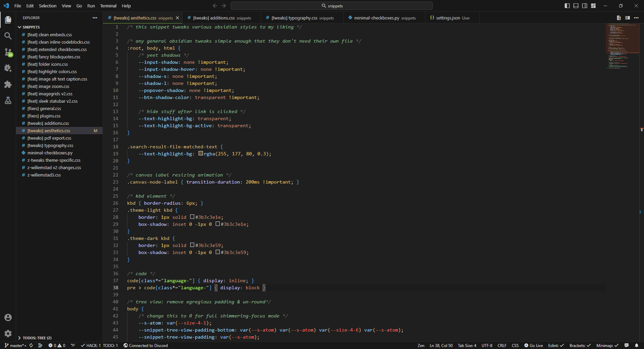Open the Manage gear icon
Image resolution: width=644 pixels, height=349 pixels.
pos(8,334)
